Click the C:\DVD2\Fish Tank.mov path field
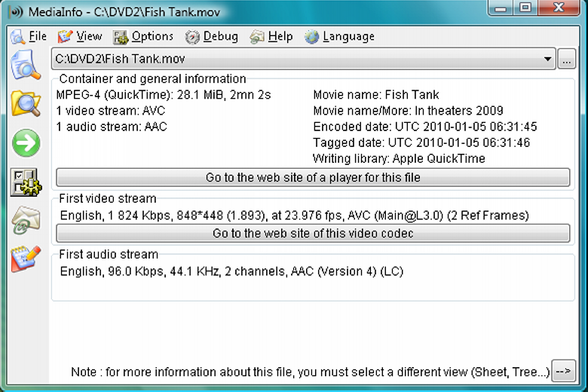 click(303, 59)
